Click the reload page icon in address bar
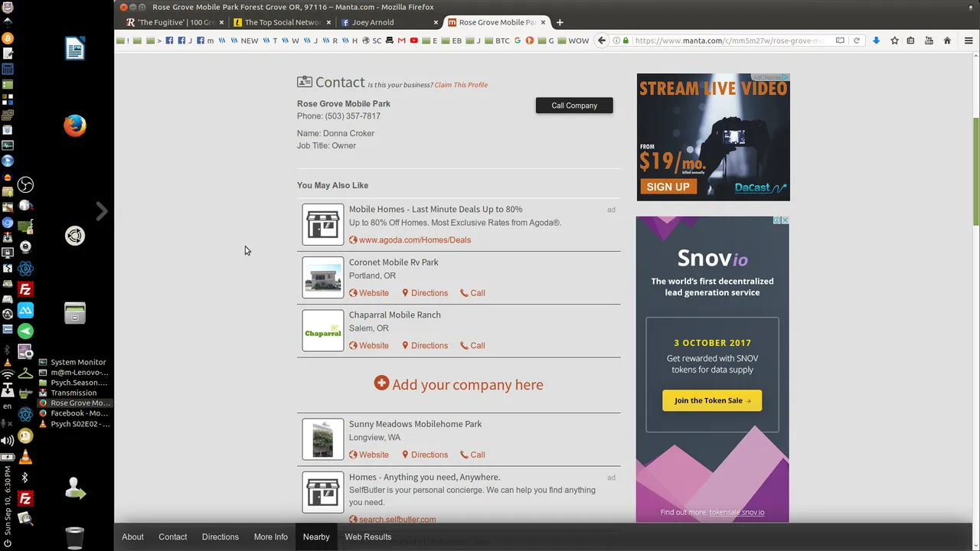The width and height of the screenshot is (980, 551). (857, 41)
